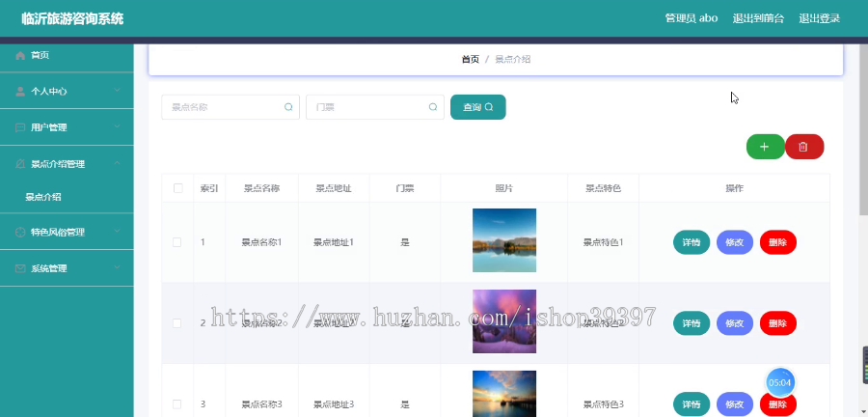Click the chat icon beside 用户管理
Image resolution: width=868 pixels, height=417 pixels.
20,128
